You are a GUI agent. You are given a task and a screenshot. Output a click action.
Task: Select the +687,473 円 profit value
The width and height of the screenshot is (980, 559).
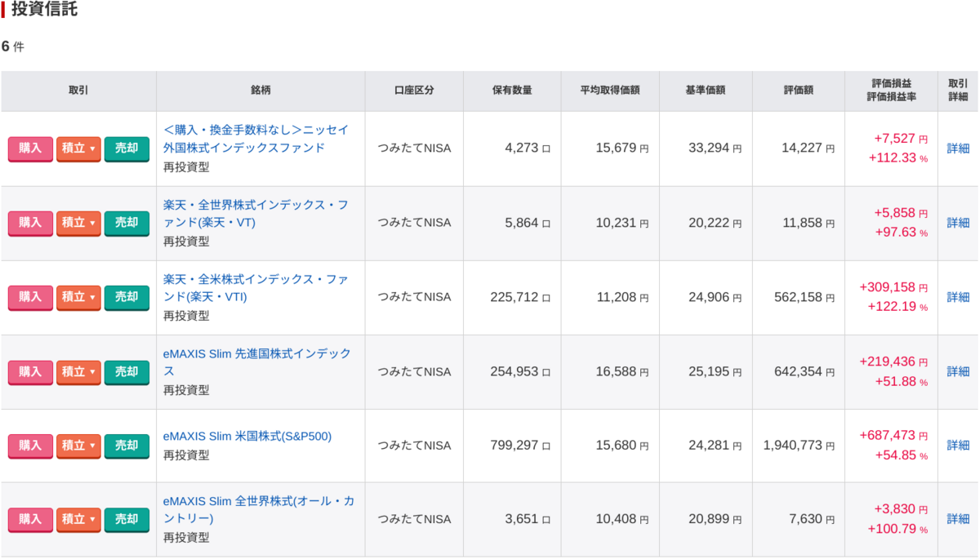[x=893, y=437]
